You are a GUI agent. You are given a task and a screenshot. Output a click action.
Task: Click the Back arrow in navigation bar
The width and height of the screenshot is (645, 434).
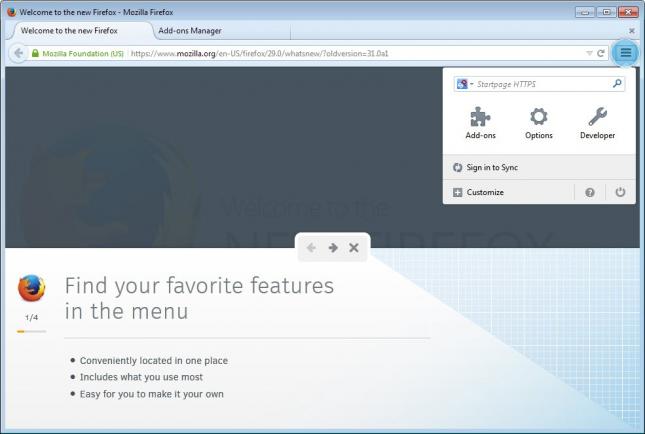[x=19, y=53]
